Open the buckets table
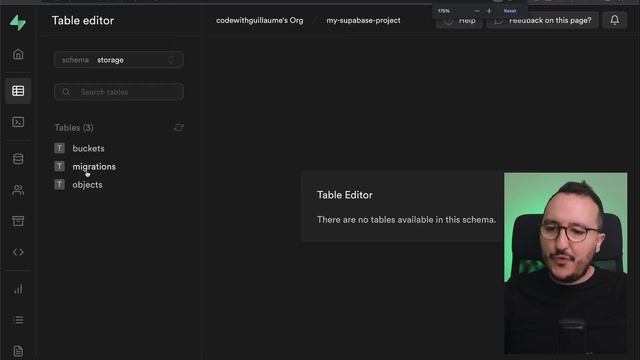 pyautogui.click(x=88, y=148)
